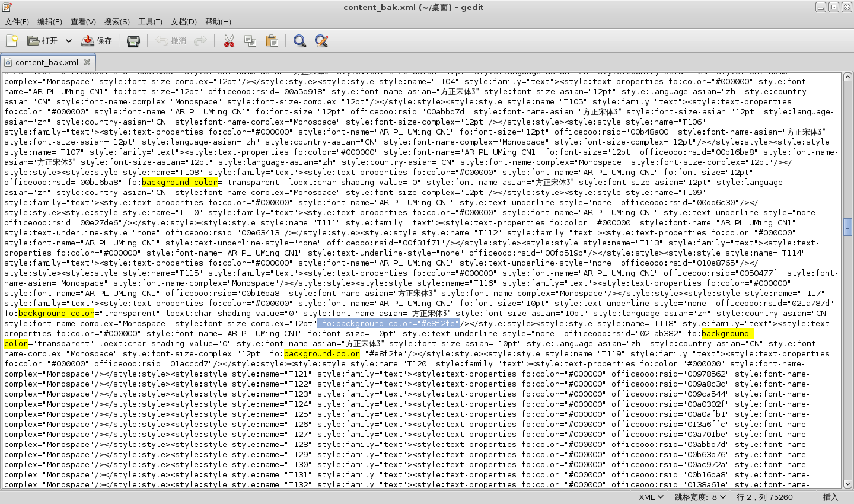Viewport: 854px width, 504px height.
Task: Expand the recent files arrow beside 打开
Action: coord(69,41)
